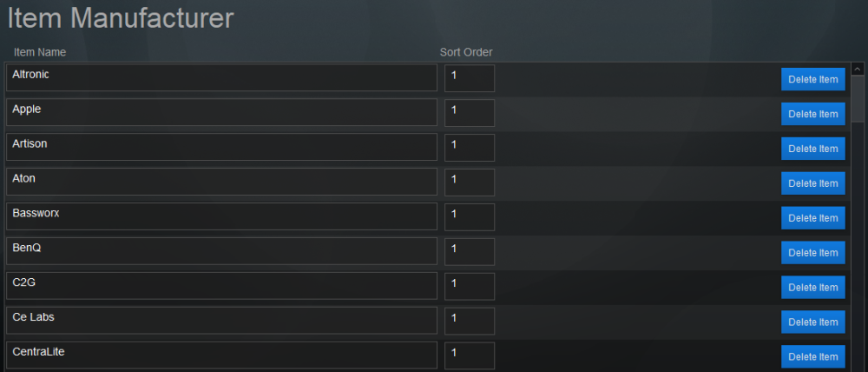This screenshot has width=868, height=372.
Task: Delete the Ce Labs entry
Action: coord(812,322)
